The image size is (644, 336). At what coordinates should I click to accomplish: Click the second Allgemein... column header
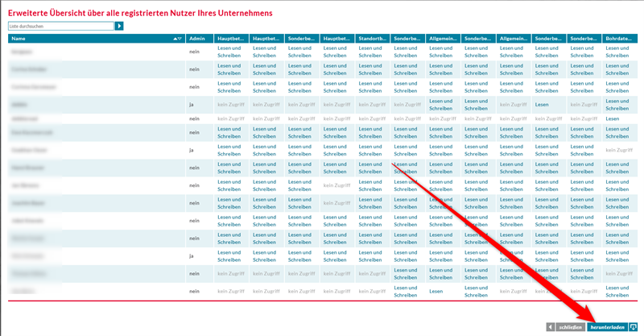tap(512, 39)
